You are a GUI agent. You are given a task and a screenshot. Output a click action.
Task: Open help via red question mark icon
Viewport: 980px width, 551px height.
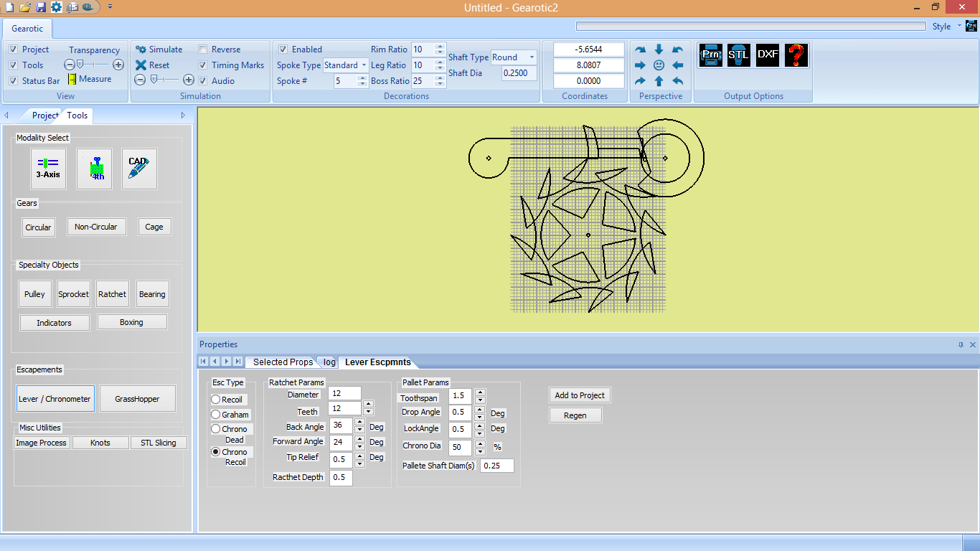[x=796, y=55]
